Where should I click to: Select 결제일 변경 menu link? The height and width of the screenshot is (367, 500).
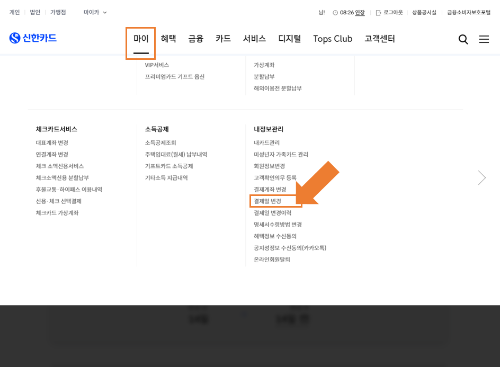pos(268,201)
